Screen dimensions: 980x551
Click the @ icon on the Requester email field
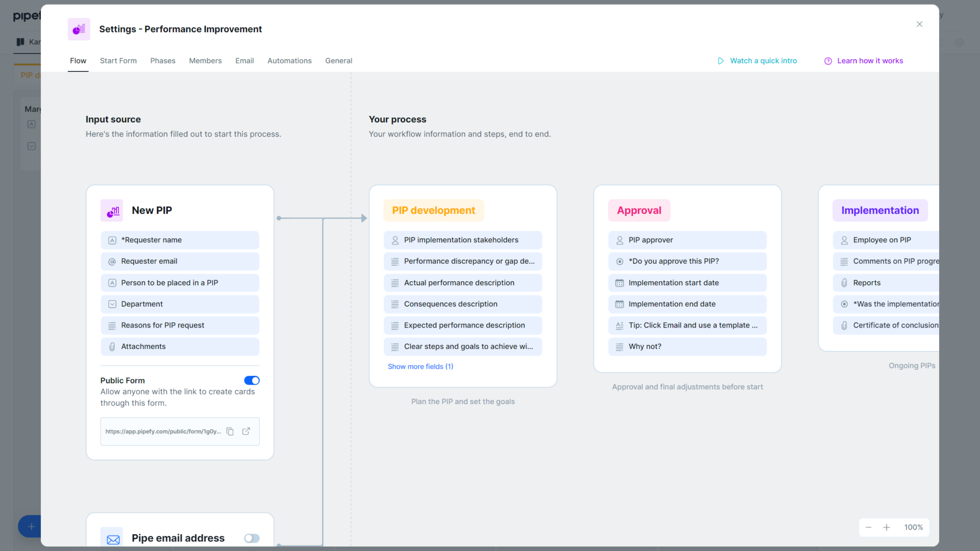tap(112, 261)
